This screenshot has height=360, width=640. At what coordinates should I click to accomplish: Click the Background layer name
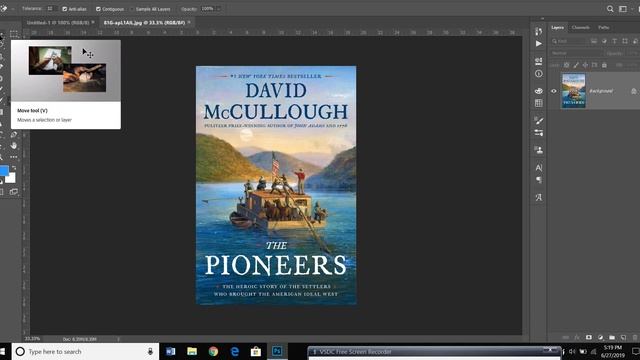point(601,91)
